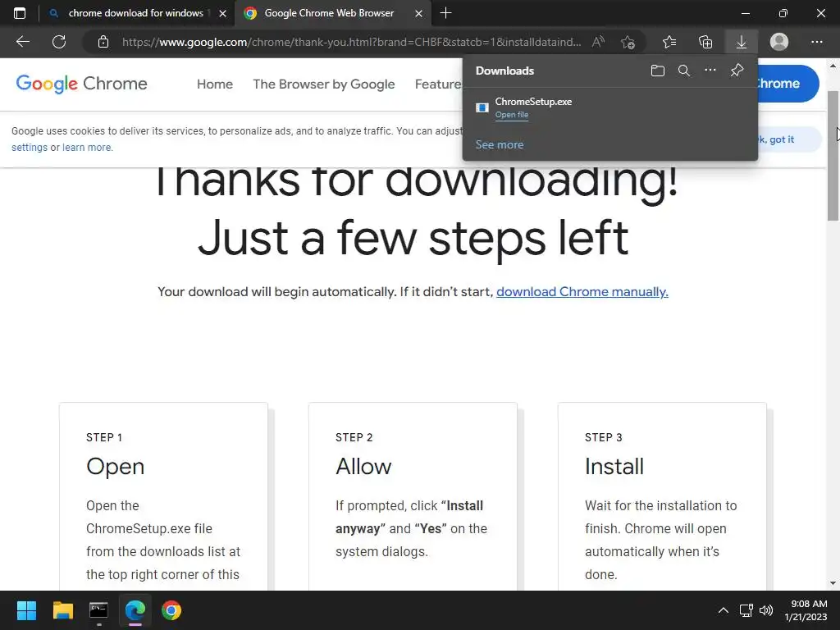Open the Edge Settings and more menu
The height and width of the screenshot is (630, 840).
pyautogui.click(x=816, y=42)
